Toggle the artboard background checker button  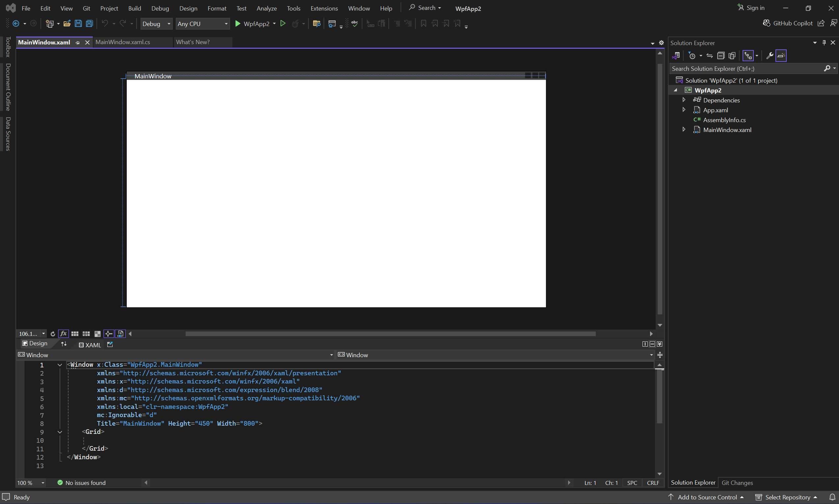click(x=97, y=334)
